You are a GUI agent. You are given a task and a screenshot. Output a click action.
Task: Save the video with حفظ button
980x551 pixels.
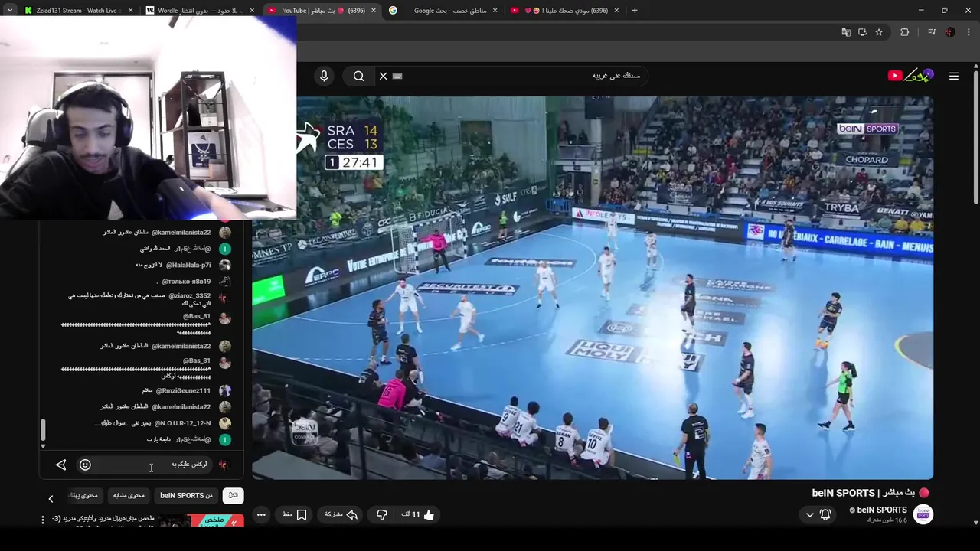click(x=295, y=515)
